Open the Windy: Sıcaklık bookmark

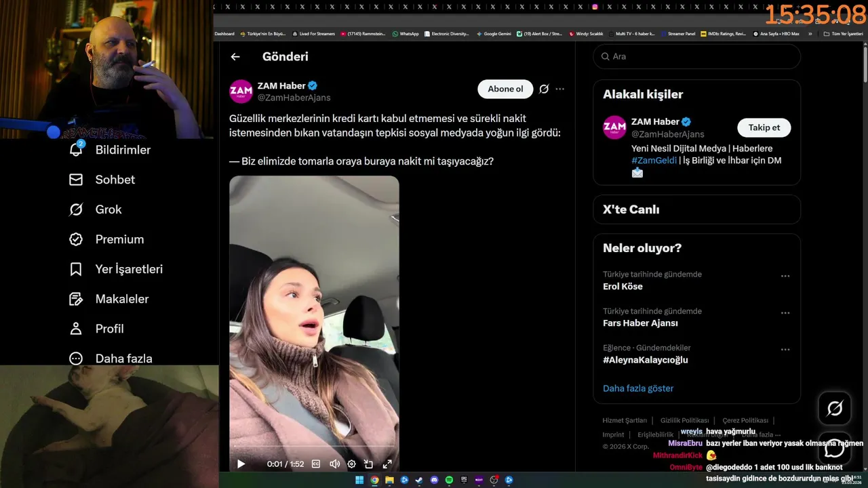click(586, 34)
